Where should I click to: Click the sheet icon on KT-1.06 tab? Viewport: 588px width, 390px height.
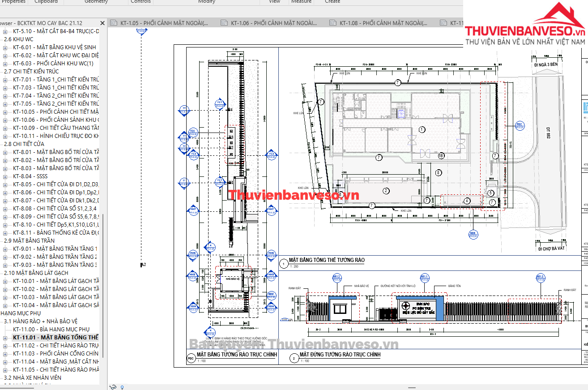[224, 23]
